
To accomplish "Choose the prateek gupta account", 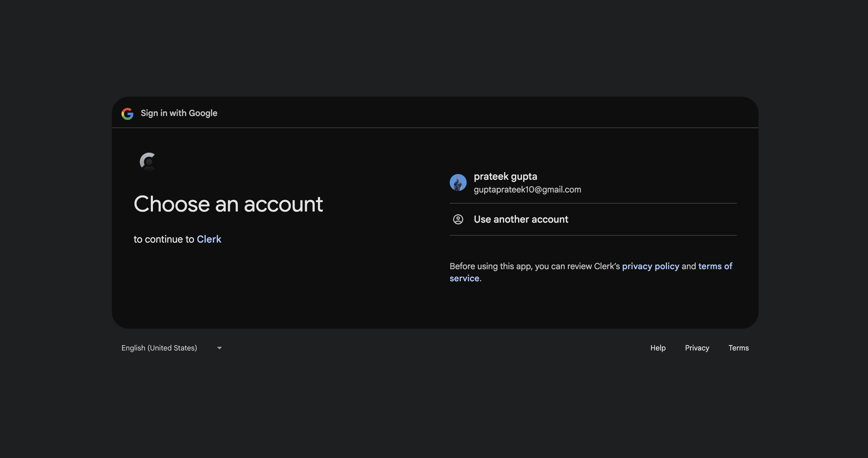I will pos(593,182).
